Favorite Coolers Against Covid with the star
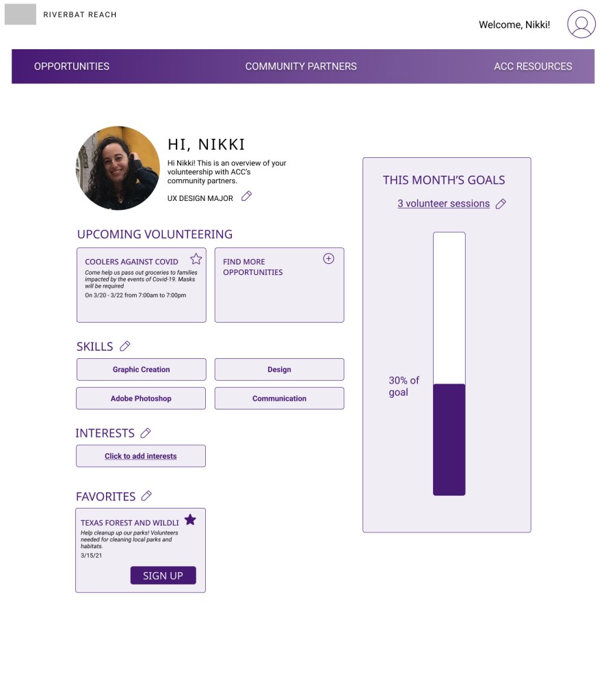 (196, 259)
